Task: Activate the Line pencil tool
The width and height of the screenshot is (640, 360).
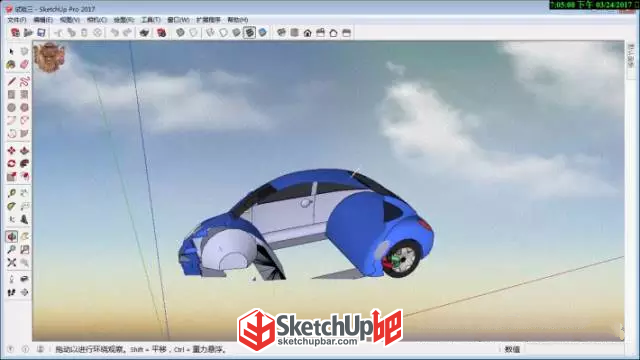Action: coord(11,81)
